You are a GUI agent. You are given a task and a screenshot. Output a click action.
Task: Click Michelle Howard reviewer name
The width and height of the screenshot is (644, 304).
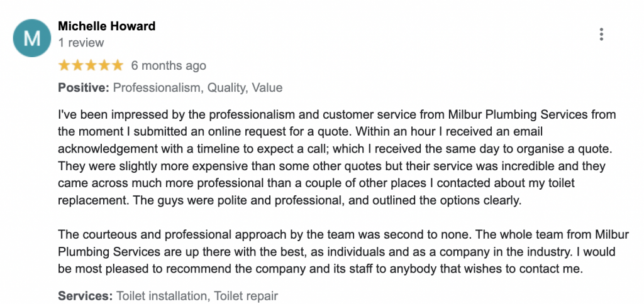click(x=107, y=26)
